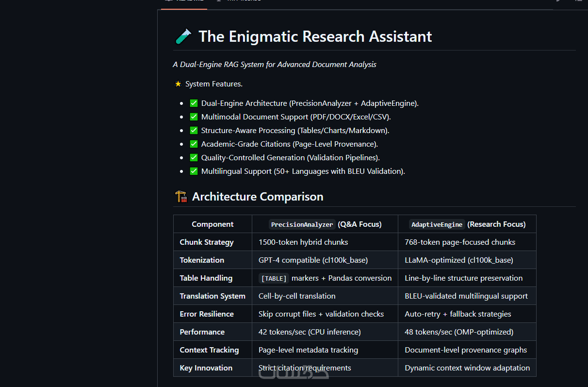
Task: Click the checkmark beside Structure-Aware Processing
Action: click(194, 131)
